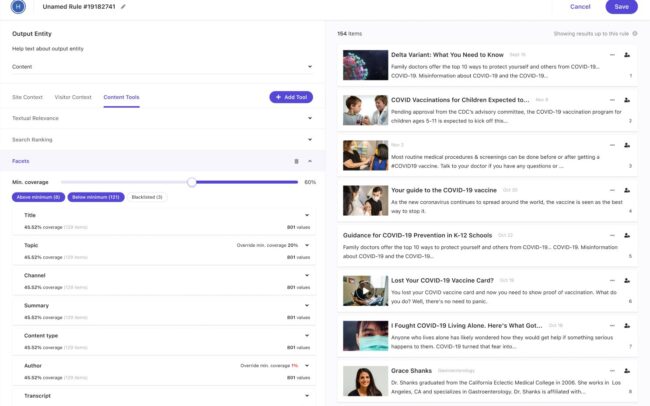650x406 pixels.
Task: Click the pencil icon to rename rule
Action: coord(123,7)
